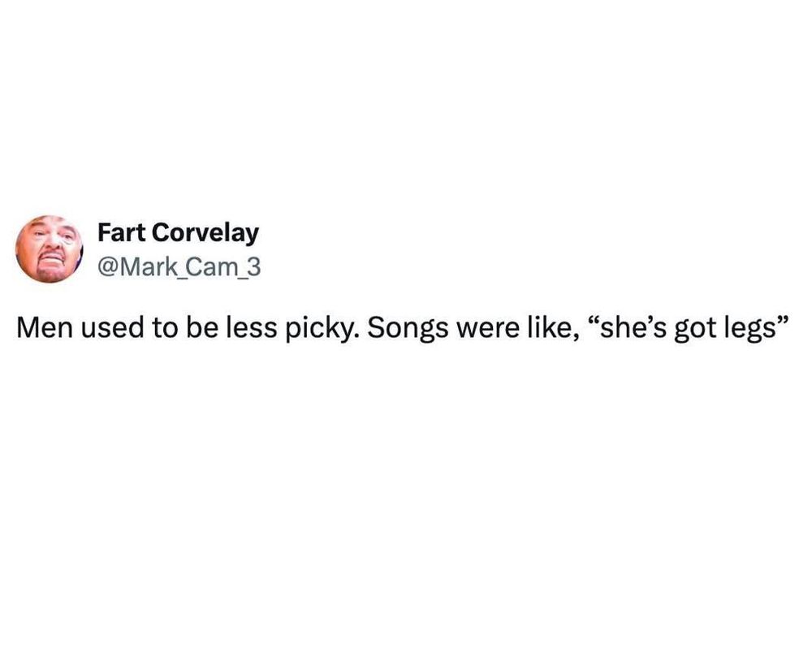
Task: Open the @Mark_Cam_3 handle link
Action: click(x=179, y=266)
